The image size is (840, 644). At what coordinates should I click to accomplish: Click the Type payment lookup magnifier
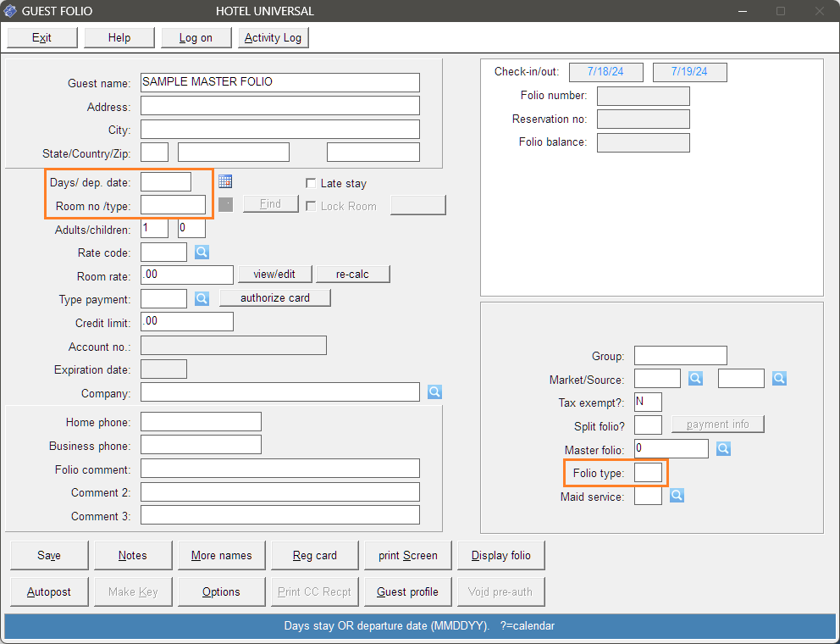(x=202, y=298)
